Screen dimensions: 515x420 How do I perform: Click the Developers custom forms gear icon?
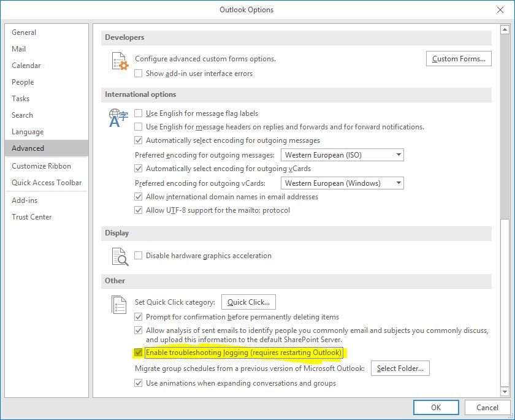[x=119, y=61]
